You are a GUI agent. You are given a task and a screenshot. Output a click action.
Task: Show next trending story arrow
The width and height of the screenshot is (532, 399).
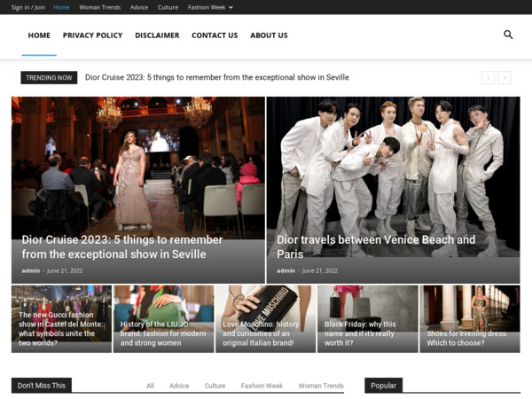[x=505, y=78]
